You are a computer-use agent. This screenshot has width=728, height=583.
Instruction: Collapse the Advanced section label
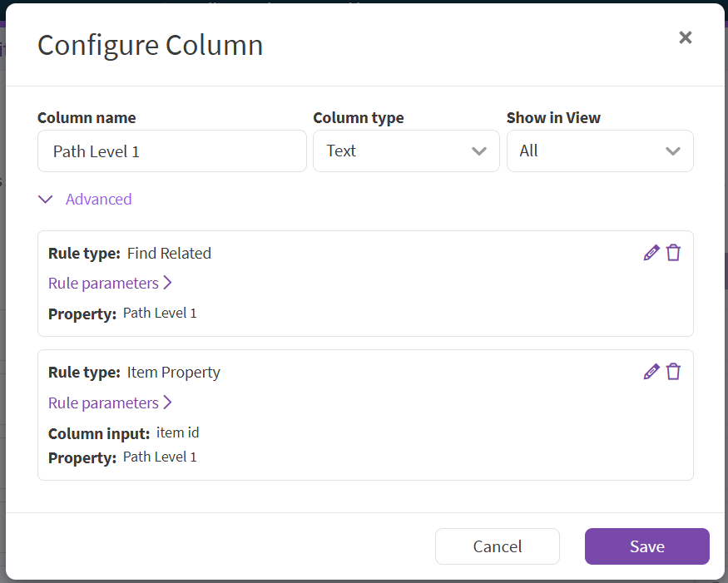click(x=98, y=200)
